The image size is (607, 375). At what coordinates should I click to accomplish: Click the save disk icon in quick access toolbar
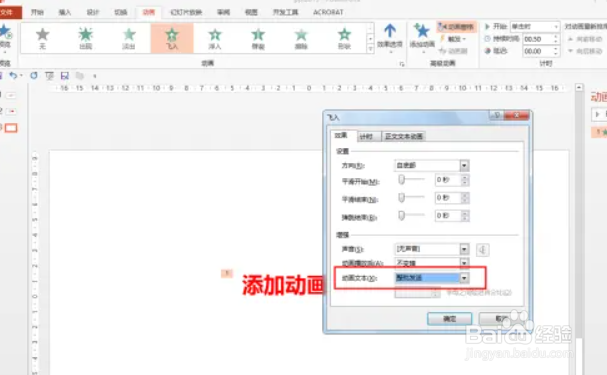point(65,75)
